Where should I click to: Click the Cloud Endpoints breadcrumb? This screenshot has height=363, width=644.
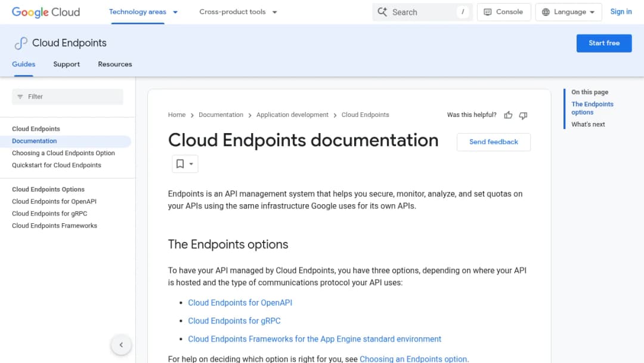365,115
